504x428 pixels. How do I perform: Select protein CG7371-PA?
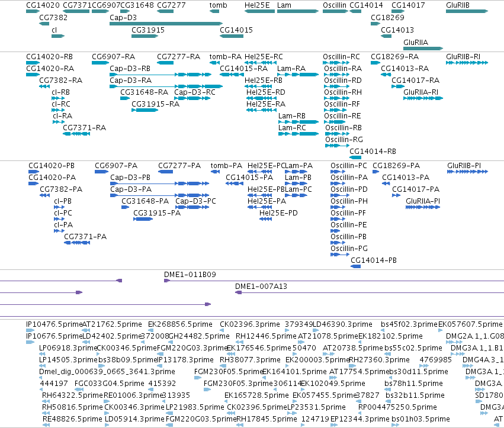pyautogui.click(x=85, y=237)
